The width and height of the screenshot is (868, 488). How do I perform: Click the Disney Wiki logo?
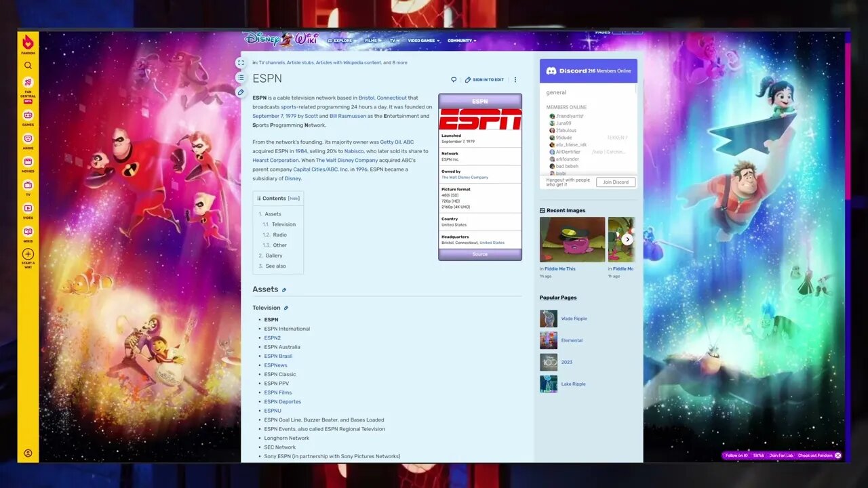coord(281,39)
